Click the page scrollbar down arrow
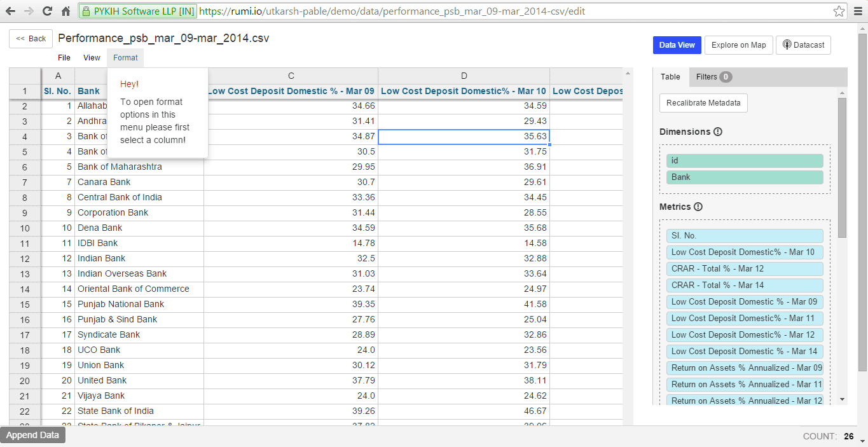 [862, 441]
